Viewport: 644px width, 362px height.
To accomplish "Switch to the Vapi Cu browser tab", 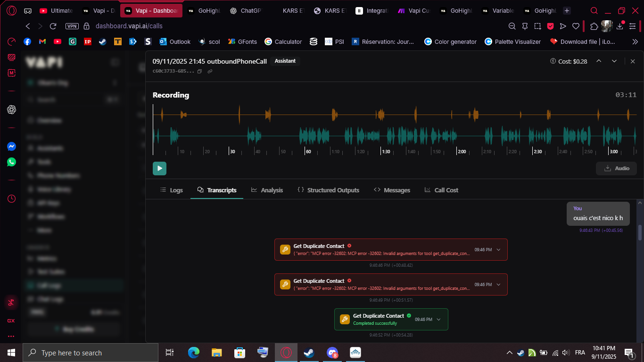I will [x=414, y=10].
